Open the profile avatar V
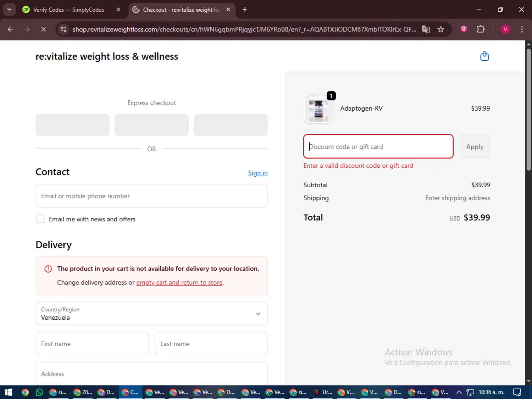This screenshot has width=532, height=399. coord(505,29)
